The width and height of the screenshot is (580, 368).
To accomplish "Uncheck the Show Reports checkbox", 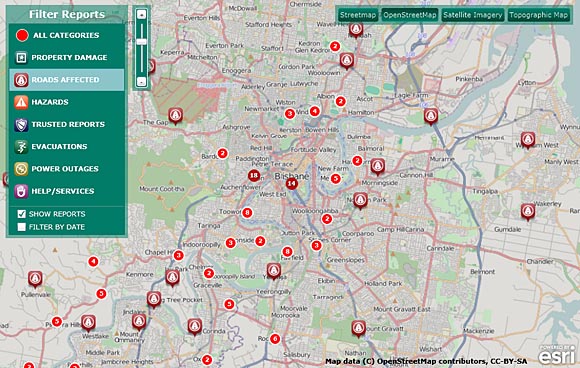I will click(21, 214).
